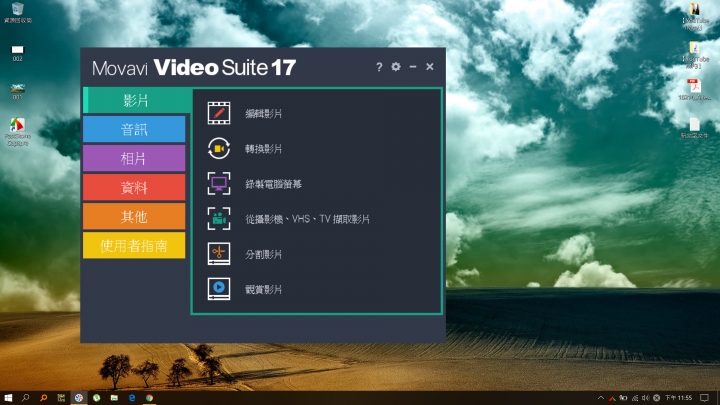Click the 分割影片 text label

click(x=263, y=254)
